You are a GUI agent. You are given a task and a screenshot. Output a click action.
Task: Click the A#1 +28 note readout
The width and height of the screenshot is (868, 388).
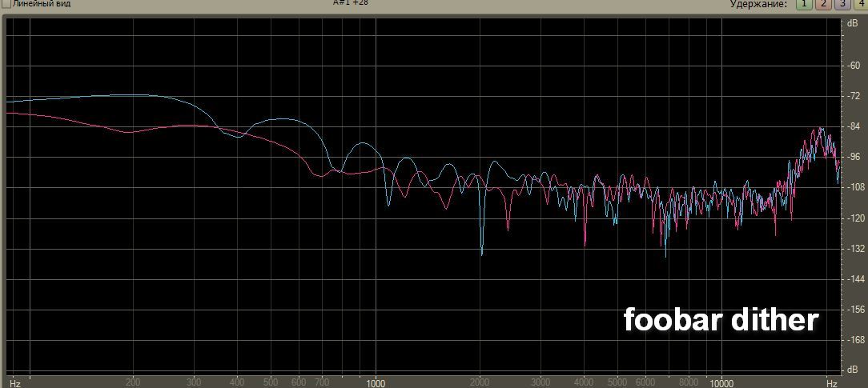click(x=351, y=2)
